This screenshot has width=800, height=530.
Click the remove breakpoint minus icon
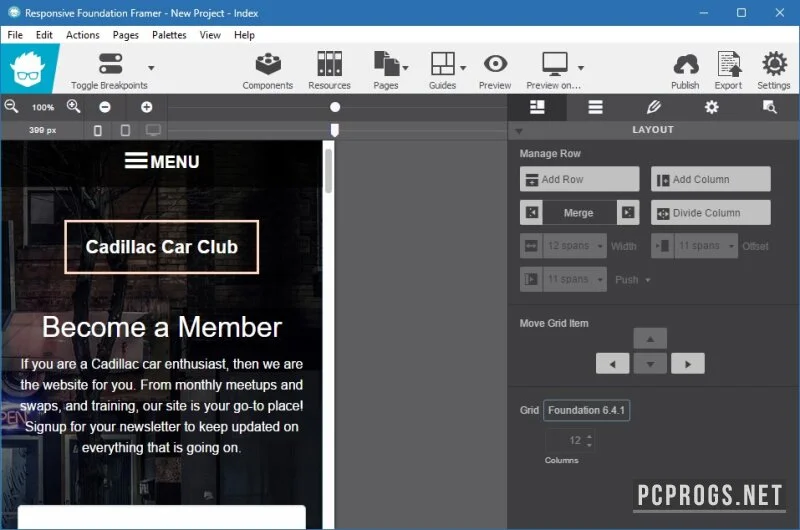pyautogui.click(x=105, y=107)
